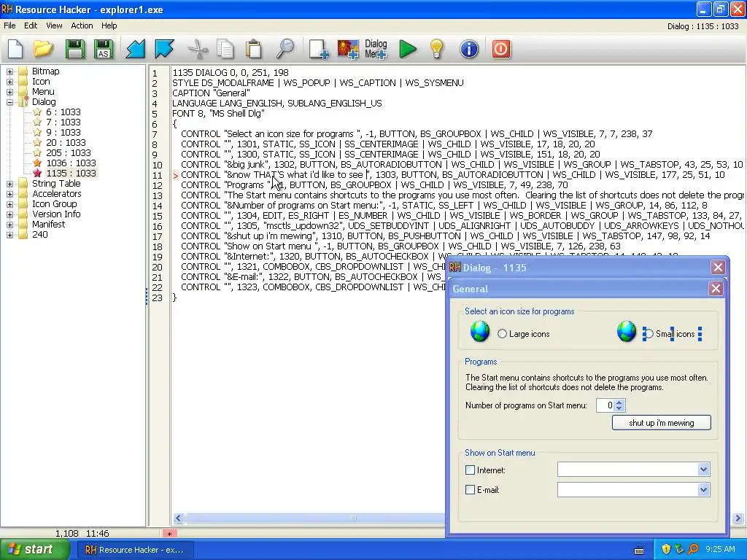747x560 pixels.
Task: Click the 'shut up i'm mewing' button
Action: point(661,423)
